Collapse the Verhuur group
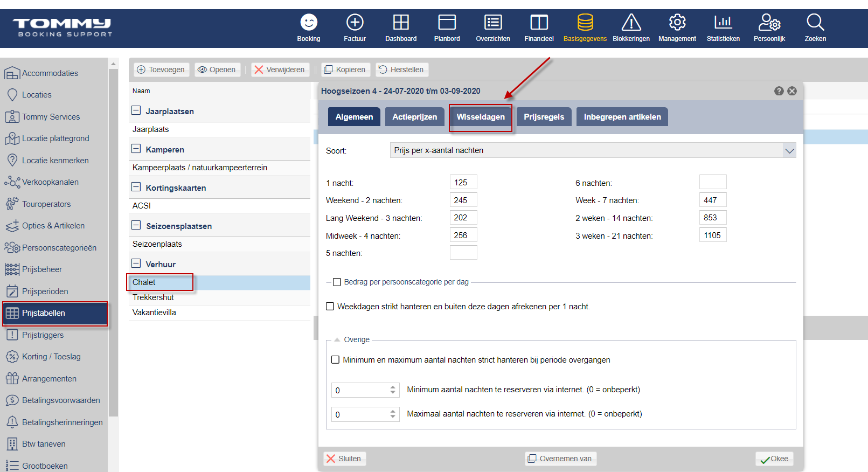The height and width of the screenshot is (472, 868). tap(136, 263)
